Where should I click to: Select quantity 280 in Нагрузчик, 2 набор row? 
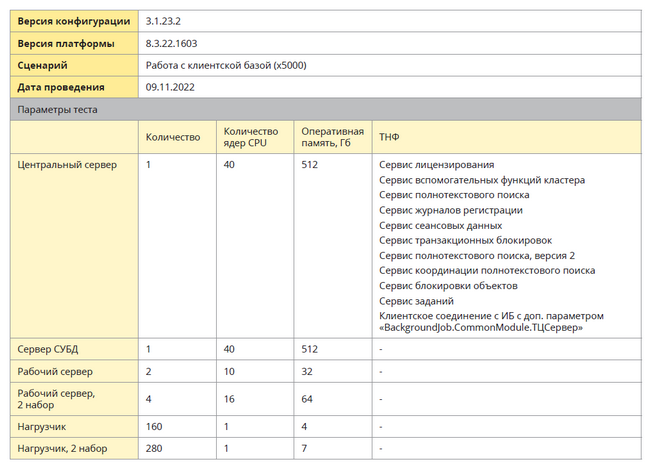click(x=154, y=449)
